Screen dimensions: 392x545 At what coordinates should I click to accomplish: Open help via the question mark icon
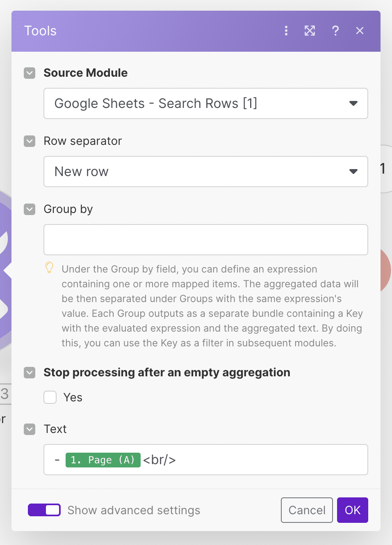335,31
